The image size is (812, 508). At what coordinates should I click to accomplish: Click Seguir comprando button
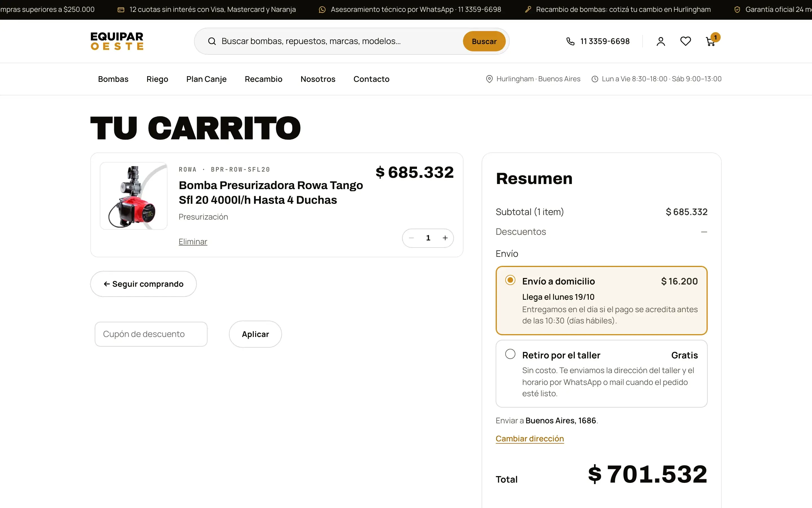point(143,284)
